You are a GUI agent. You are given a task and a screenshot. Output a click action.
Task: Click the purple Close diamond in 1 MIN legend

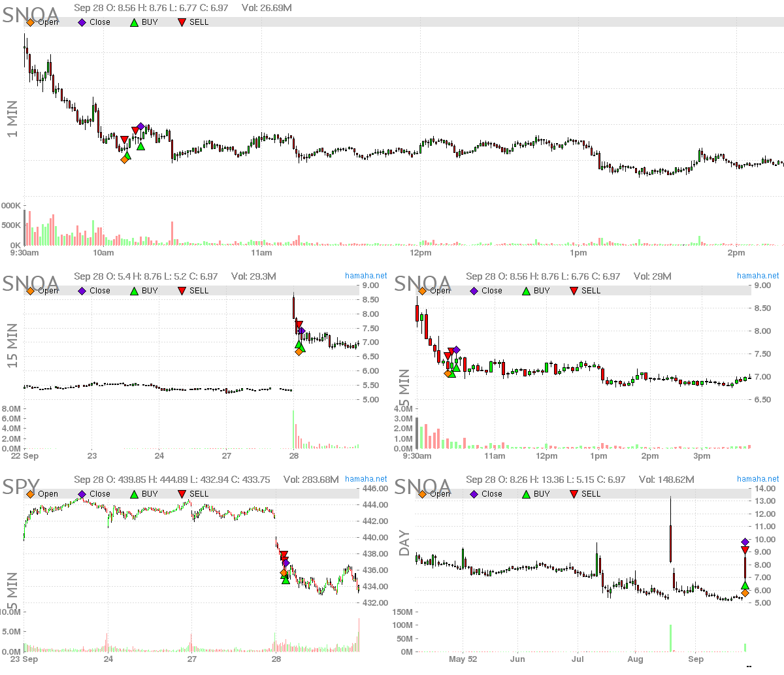pos(82,22)
